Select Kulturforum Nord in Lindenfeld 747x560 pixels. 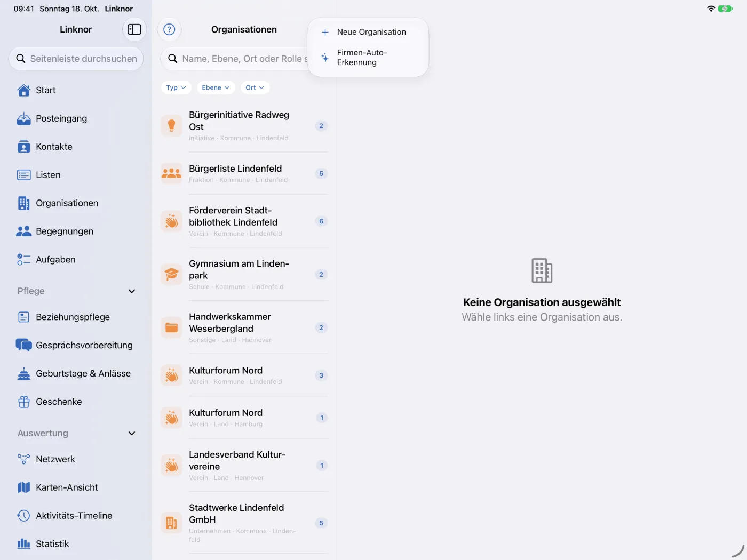(244, 375)
